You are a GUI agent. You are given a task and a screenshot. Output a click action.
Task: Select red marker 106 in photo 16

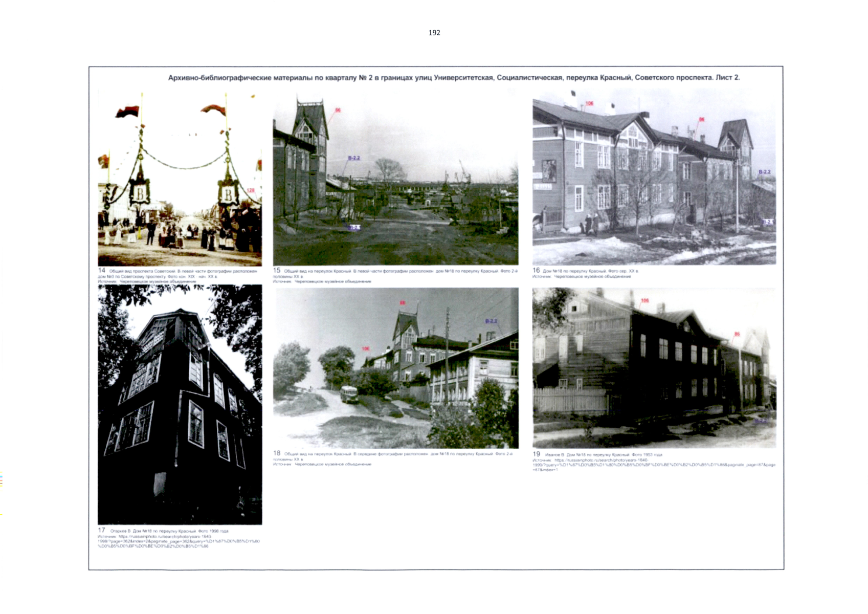(x=589, y=103)
